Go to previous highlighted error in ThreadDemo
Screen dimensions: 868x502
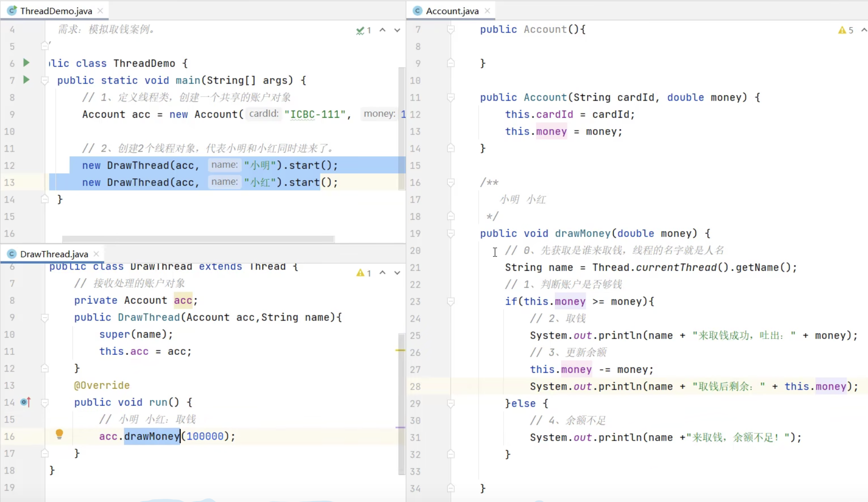click(383, 30)
